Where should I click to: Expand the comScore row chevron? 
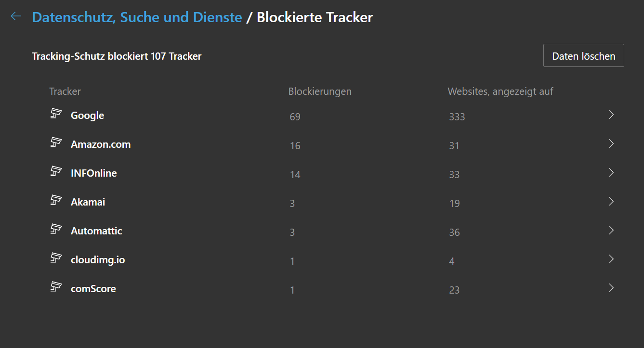point(611,288)
